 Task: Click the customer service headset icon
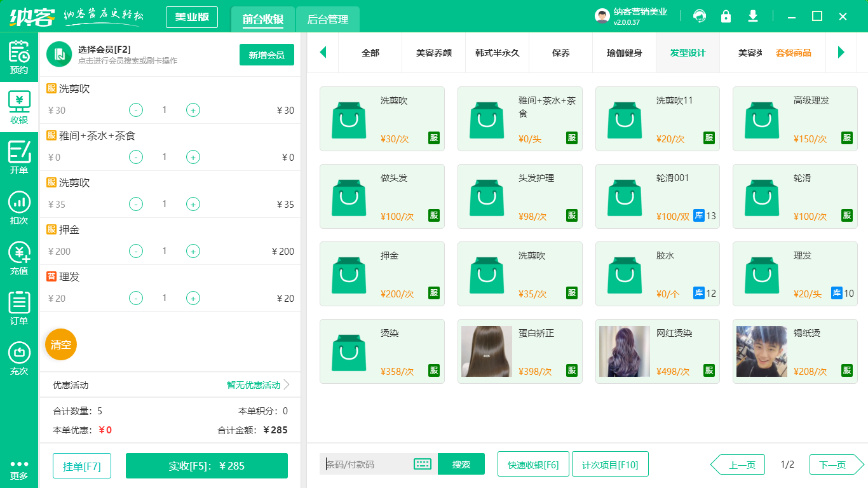coord(700,16)
